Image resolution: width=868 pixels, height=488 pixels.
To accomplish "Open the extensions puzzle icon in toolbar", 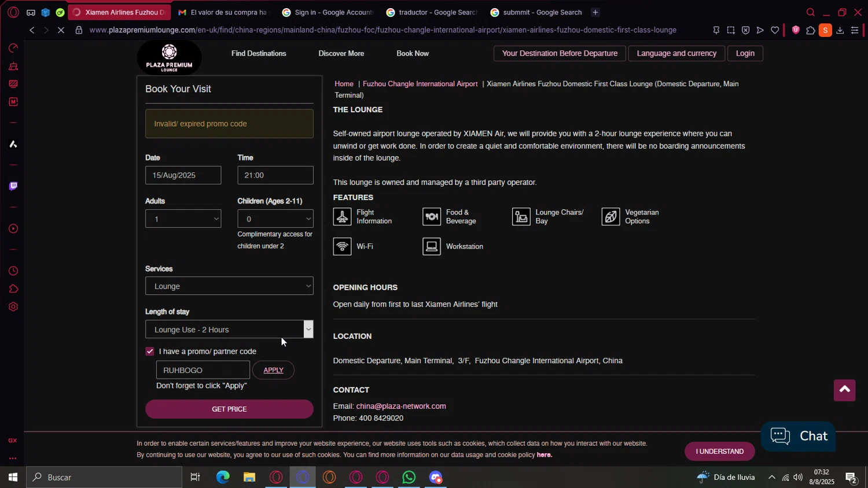I will 811,30.
